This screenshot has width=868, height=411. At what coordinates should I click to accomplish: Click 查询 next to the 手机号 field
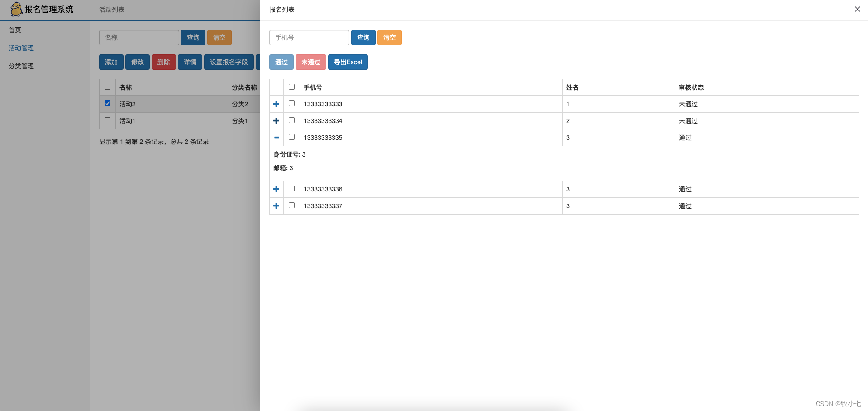(x=363, y=38)
